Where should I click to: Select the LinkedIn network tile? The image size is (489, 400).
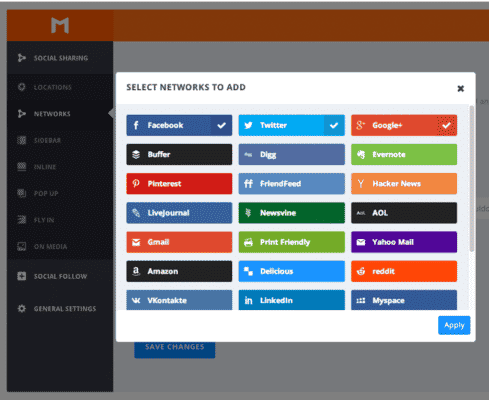pyautogui.click(x=292, y=300)
